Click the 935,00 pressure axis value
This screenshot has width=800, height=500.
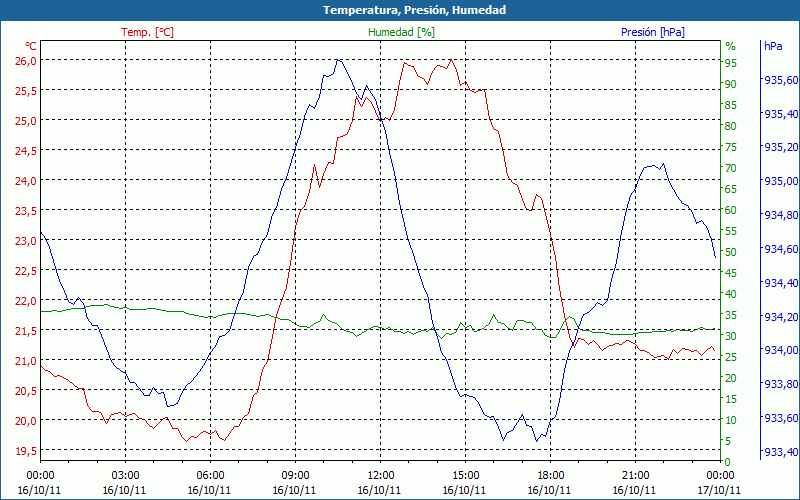(781, 181)
